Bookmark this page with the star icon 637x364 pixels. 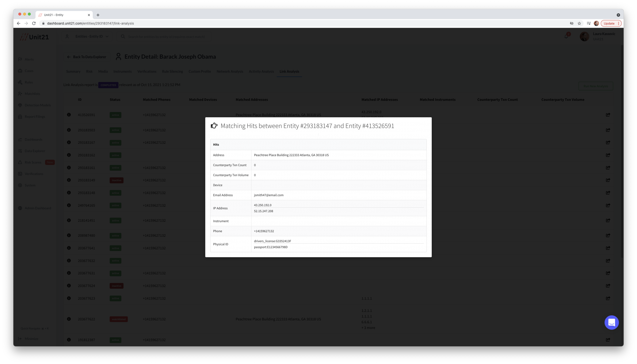[x=579, y=23]
